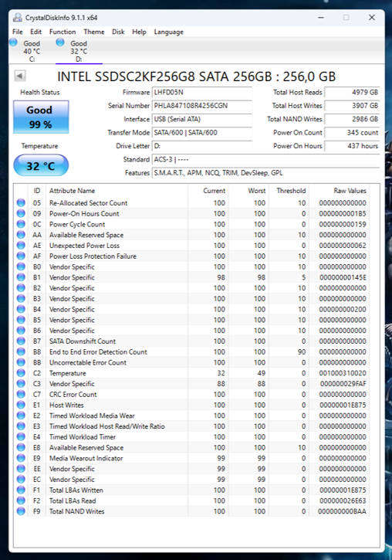Minimize the CrystalDiskInfo window
The image size is (392, 560).
321,18
